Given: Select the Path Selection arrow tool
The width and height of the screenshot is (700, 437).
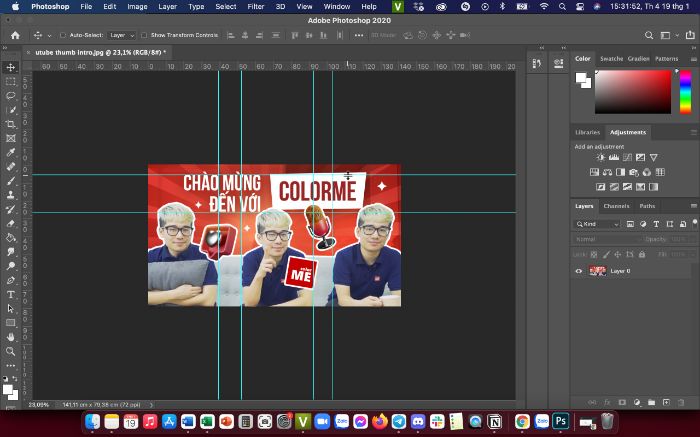Looking at the screenshot, I should (11, 309).
